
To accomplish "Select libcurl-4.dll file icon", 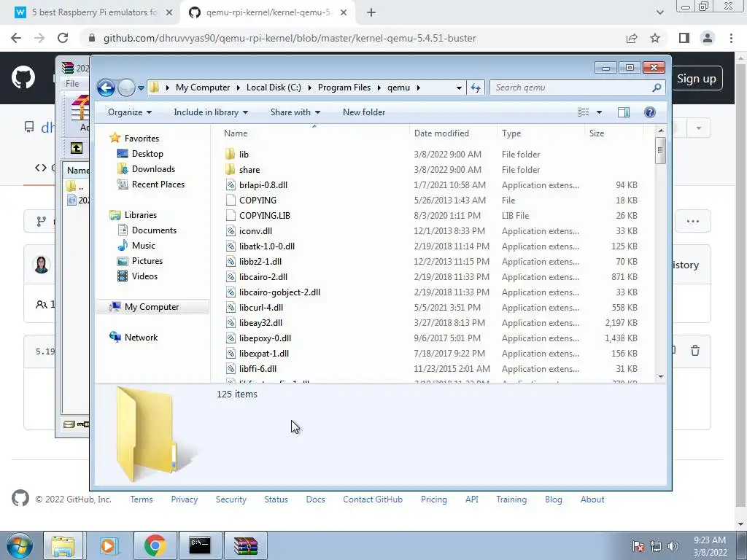I will point(231,308).
